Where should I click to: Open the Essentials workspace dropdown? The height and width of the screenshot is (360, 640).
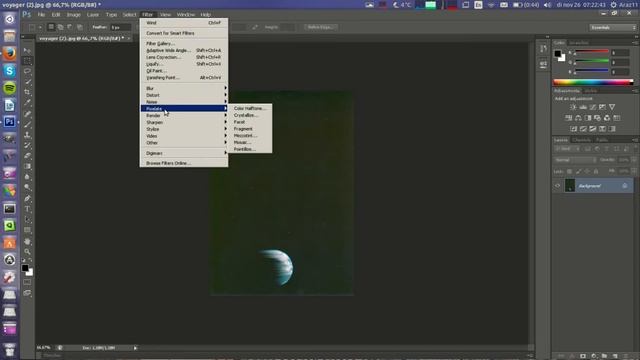(613, 27)
